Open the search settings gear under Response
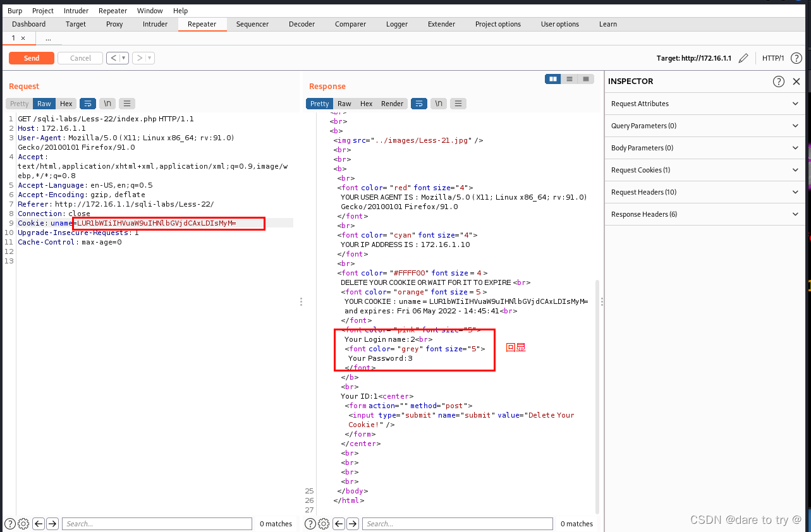811x532 pixels. (324, 524)
